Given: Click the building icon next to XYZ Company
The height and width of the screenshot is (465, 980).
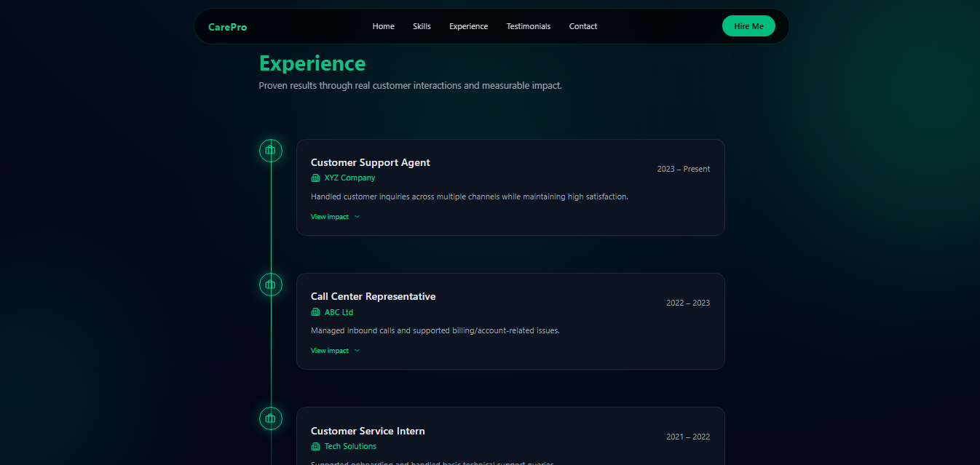Looking at the screenshot, I should [x=315, y=178].
